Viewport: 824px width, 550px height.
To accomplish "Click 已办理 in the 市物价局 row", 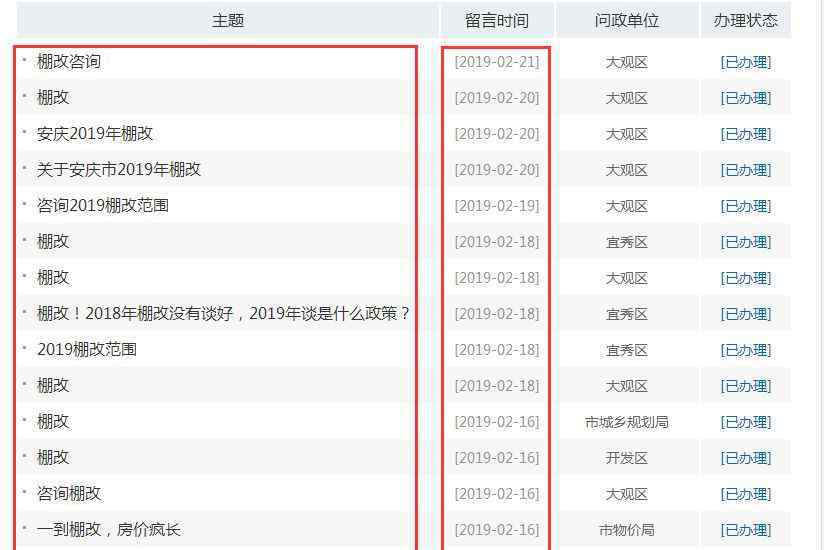I will 746,530.
